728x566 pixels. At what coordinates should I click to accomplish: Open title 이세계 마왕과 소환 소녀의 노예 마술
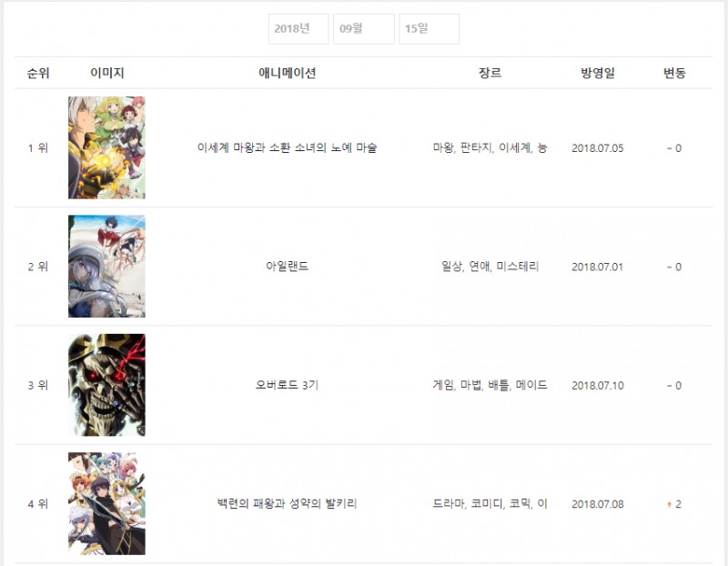[x=287, y=147]
